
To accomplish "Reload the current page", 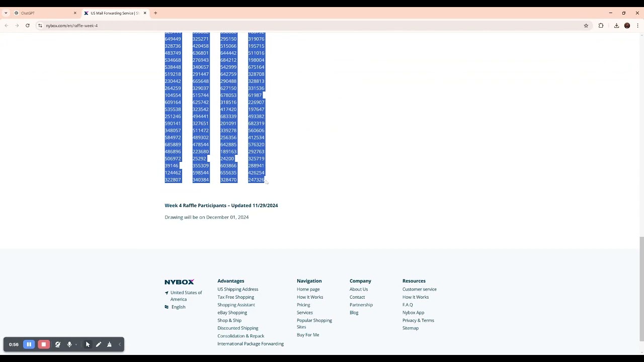I will (28, 26).
